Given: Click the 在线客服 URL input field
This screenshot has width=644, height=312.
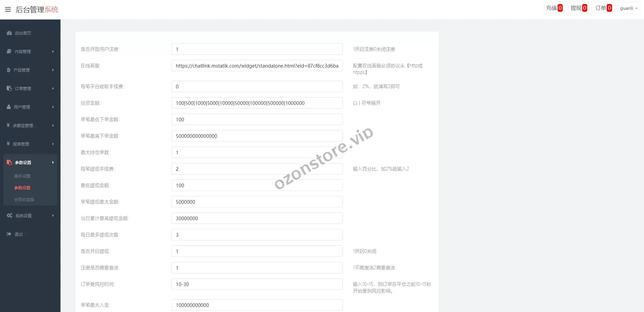Looking at the screenshot, I should (257, 66).
